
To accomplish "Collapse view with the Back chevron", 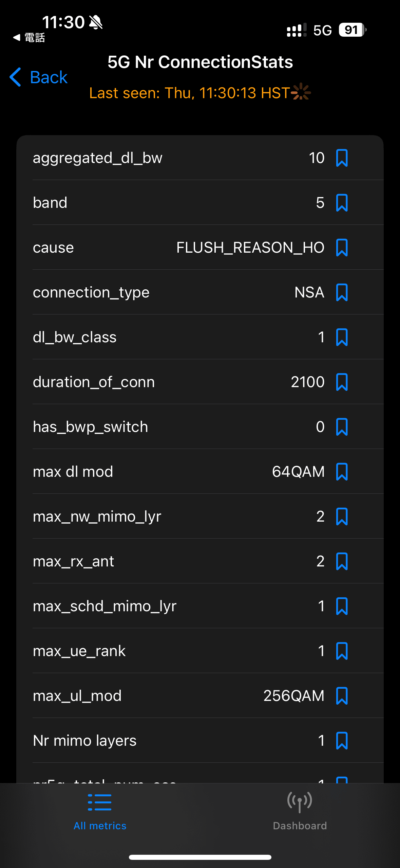I will [x=15, y=77].
